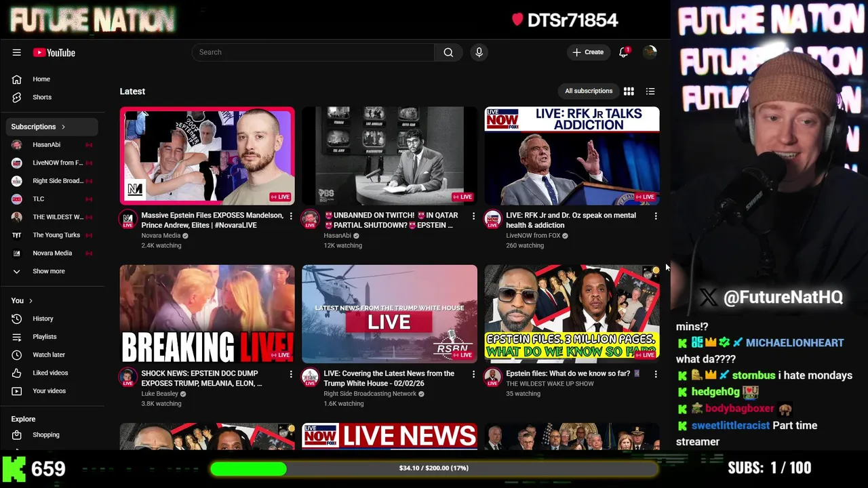Click Novara Media channel avatar beside video title
The height and width of the screenshot is (488, 868).
click(x=128, y=220)
